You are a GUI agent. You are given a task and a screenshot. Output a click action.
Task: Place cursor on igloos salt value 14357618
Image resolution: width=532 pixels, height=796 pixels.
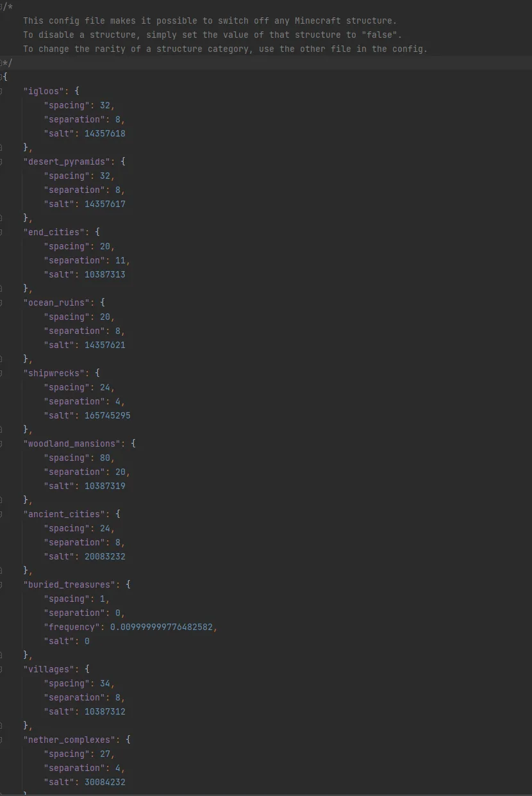pyautogui.click(x=105, y=133)
